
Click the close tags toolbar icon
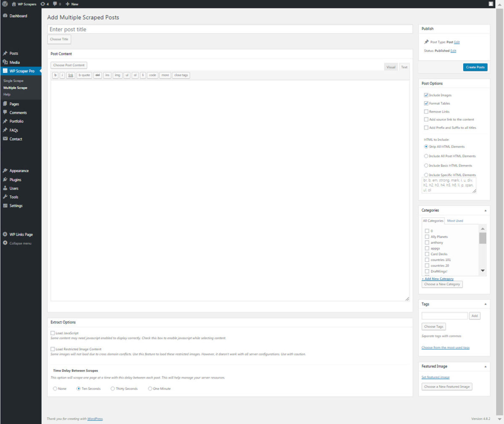181,75
